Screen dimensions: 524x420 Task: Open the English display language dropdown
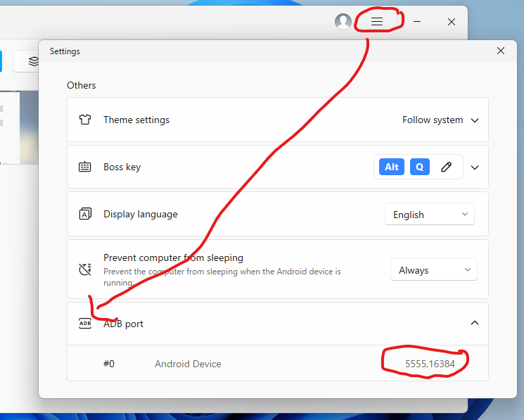430,214
